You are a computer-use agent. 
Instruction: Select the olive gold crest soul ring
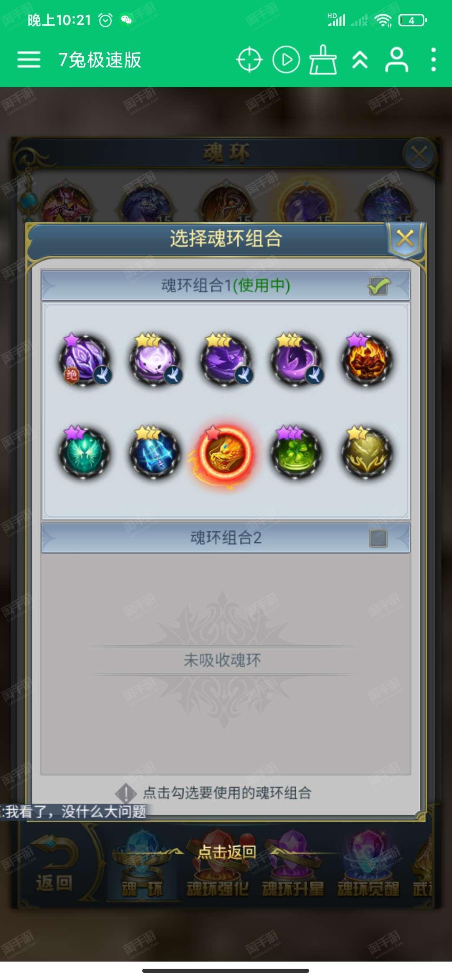pos(367,452)
